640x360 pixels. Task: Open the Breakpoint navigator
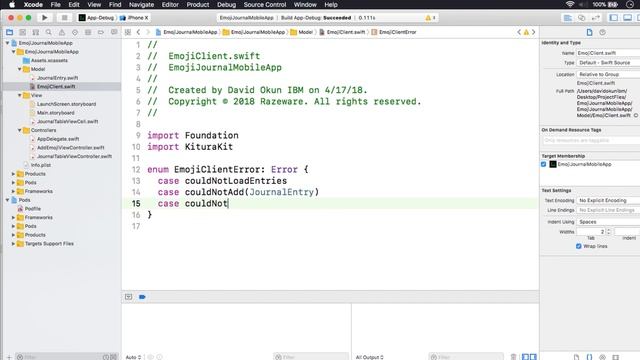(x=101, y=32)
